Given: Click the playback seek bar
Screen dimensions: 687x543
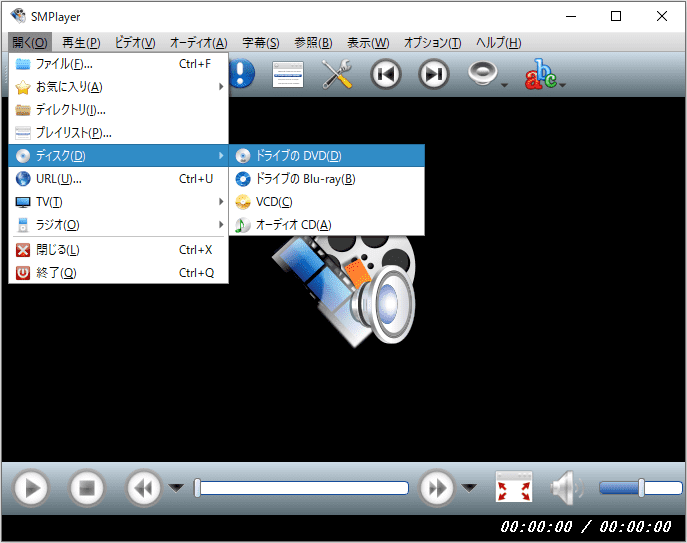Looking at the screenshot, I should [x=301, y=488].
